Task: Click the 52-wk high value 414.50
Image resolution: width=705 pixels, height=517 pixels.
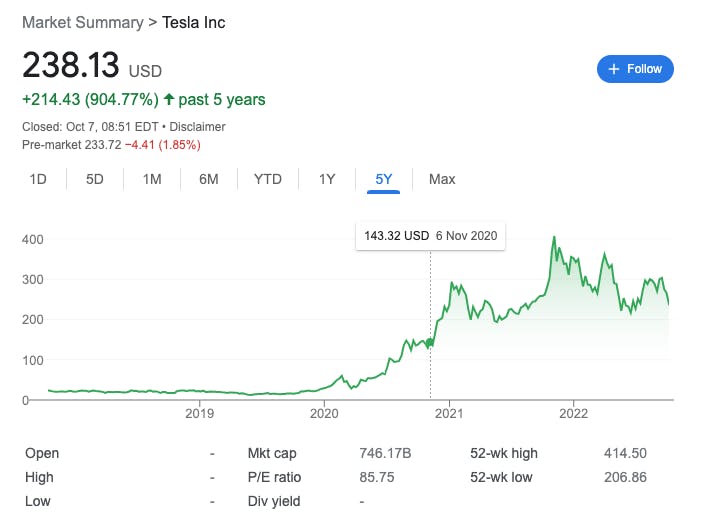Action: coord(626,453)
